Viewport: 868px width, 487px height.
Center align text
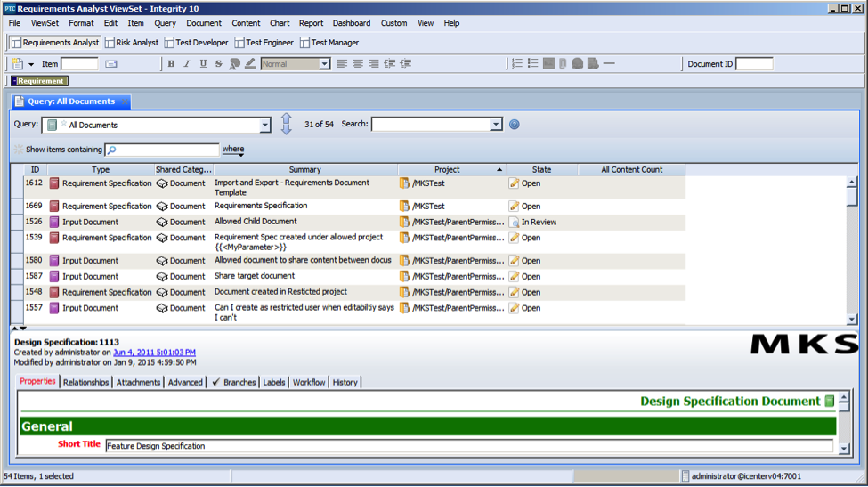coord(358,63)
